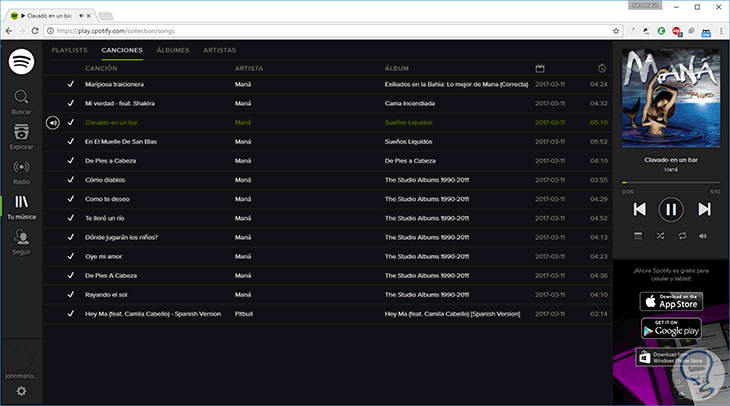Toggle shuffle mode
The image size is (730, 406).
click(660, 236)
